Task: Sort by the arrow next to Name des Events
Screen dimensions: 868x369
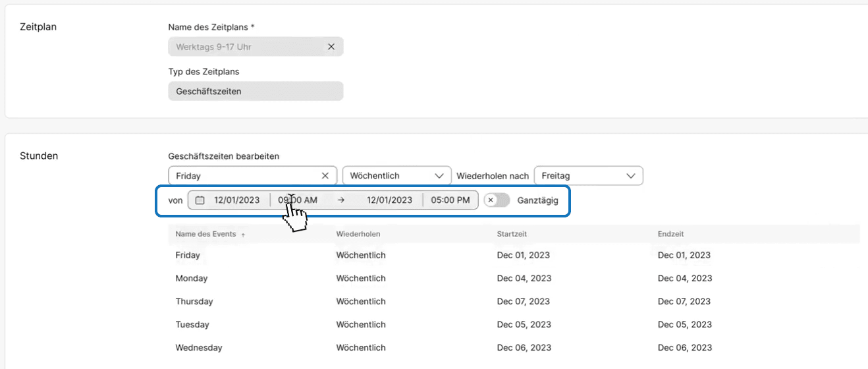Action: click(243, 235)
